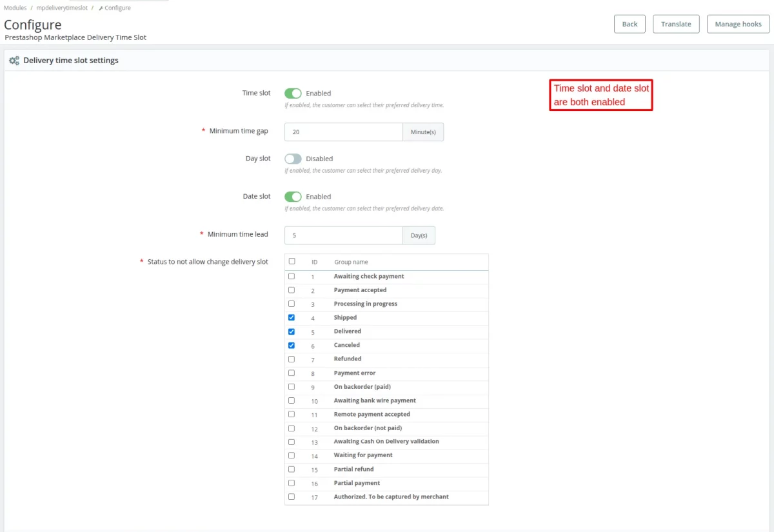Uncheck the Delivered status checkbox
Image resolution: width=774 pixels, height=532 pixels.
coord(291,331)
